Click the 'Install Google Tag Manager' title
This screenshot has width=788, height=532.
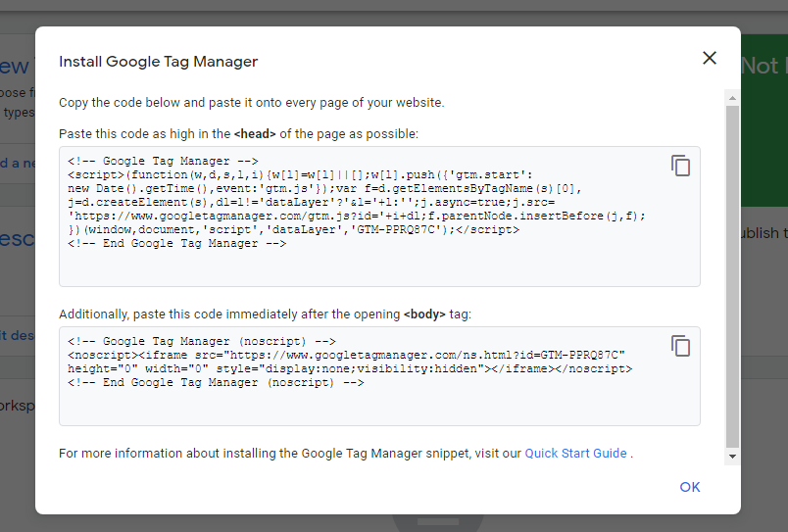159,62
